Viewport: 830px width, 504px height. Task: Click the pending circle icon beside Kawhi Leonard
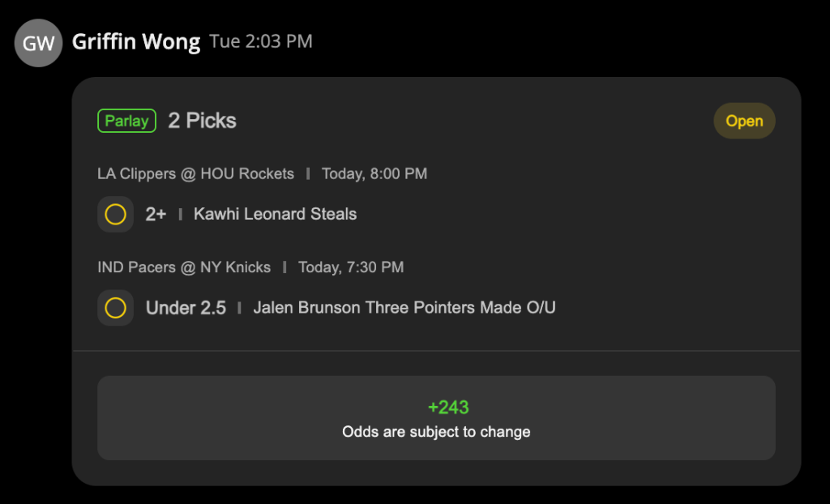coord(115,215)
